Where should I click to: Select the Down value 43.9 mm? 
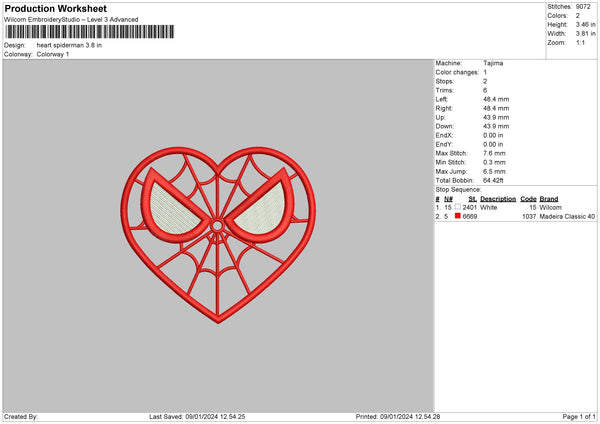point(496,126)
